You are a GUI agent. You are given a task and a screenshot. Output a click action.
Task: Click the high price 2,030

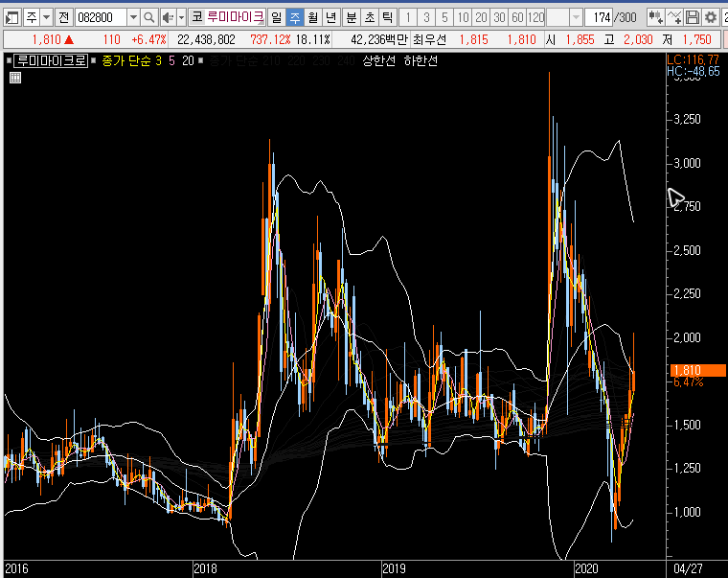tap(638, 40)
